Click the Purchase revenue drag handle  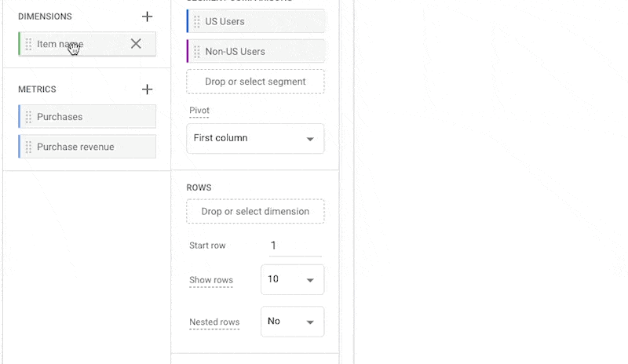click(x=28, y=147)
